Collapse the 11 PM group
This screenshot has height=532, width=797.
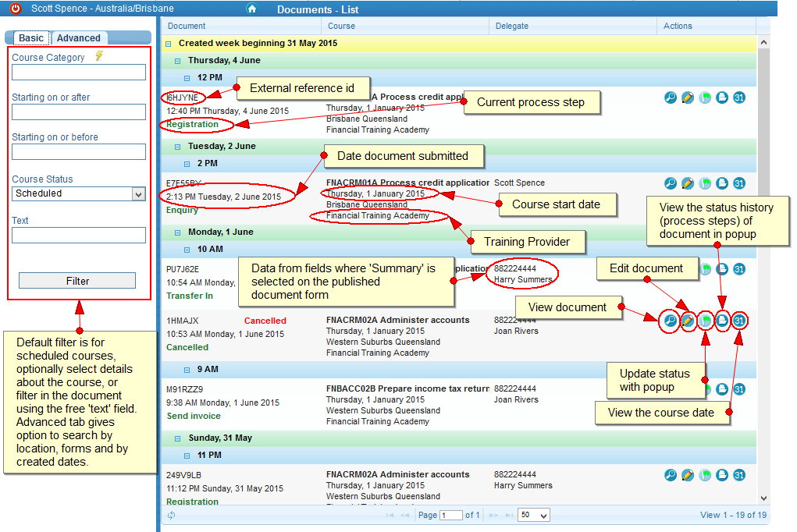(187, 456)
